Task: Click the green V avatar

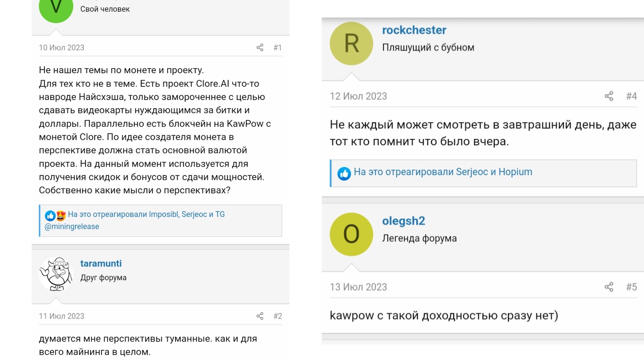Action: click(x=56, y=8)
